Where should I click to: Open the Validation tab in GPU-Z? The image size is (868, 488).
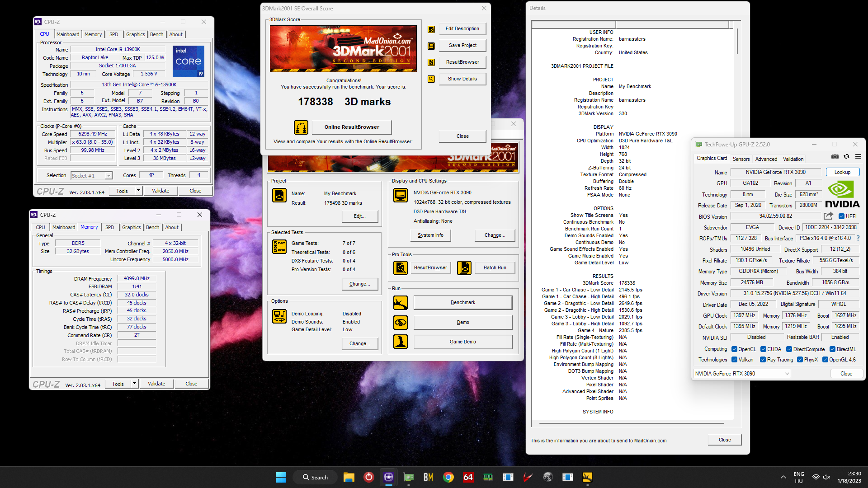click(x=793, y=159)
